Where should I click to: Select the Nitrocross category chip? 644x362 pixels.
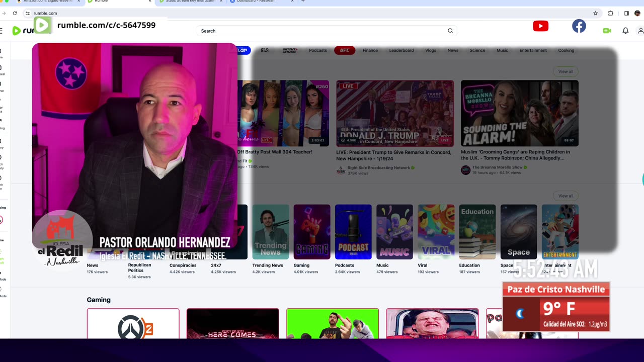coord(290,50)
